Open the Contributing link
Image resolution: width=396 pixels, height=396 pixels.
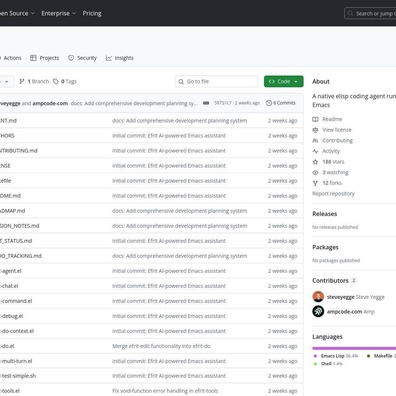(337, 140)
